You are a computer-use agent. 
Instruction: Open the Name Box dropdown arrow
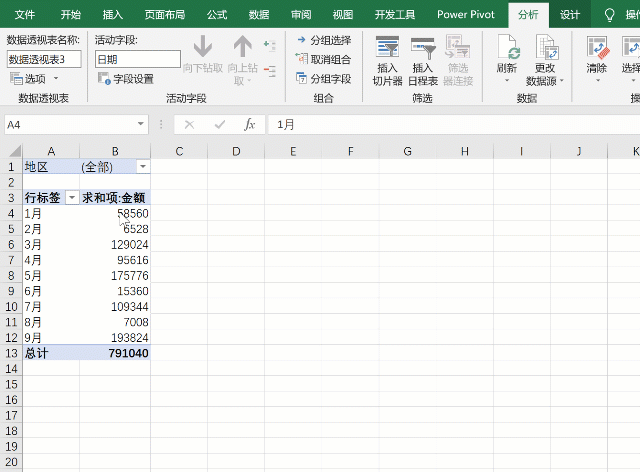pyautogui.click(x=140, y=124)
